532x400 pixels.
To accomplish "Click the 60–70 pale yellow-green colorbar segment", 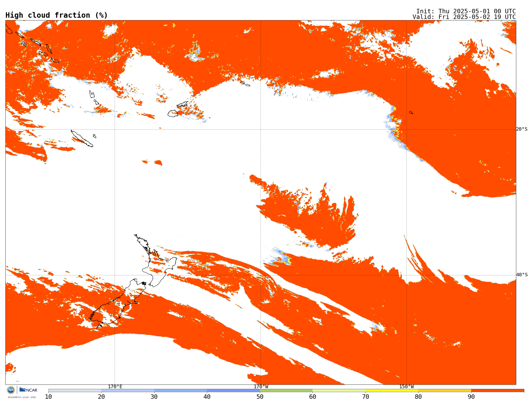I will pyautogui.click(x=339, y=391).
